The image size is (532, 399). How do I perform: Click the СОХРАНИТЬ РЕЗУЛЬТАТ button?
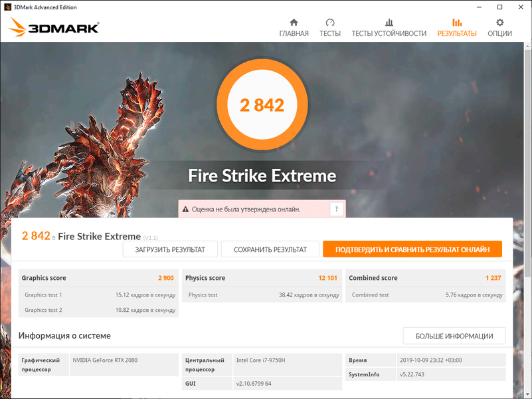(x=270, y=249)
